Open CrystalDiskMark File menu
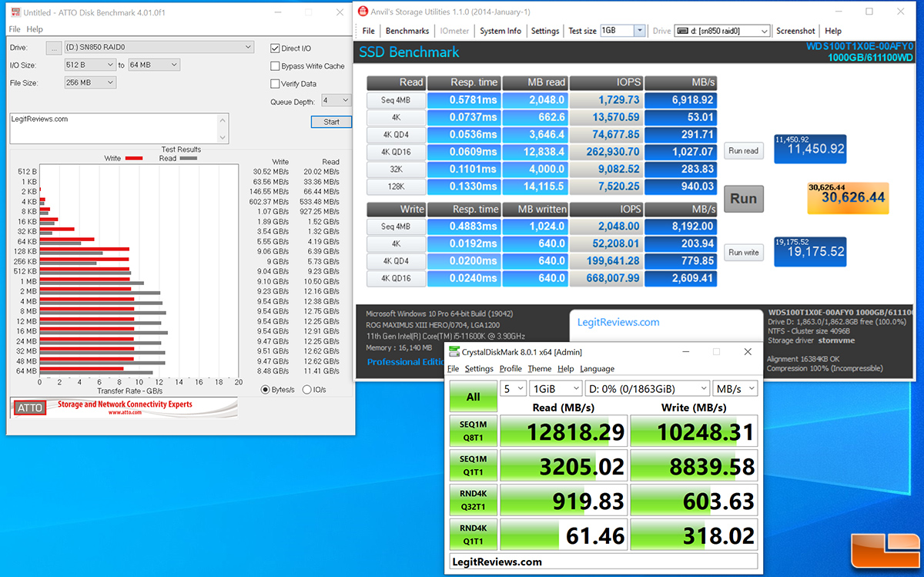Screen dimensions: 924x577 (x=454, y=369)
